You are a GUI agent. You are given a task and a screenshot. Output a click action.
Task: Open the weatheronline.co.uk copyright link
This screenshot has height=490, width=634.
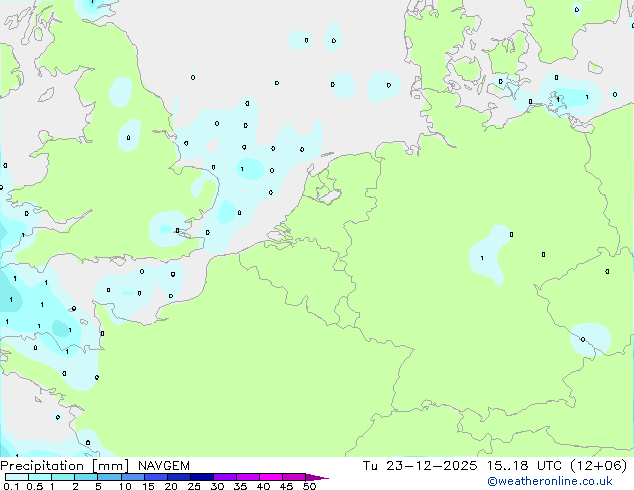[x=550, y=481]
